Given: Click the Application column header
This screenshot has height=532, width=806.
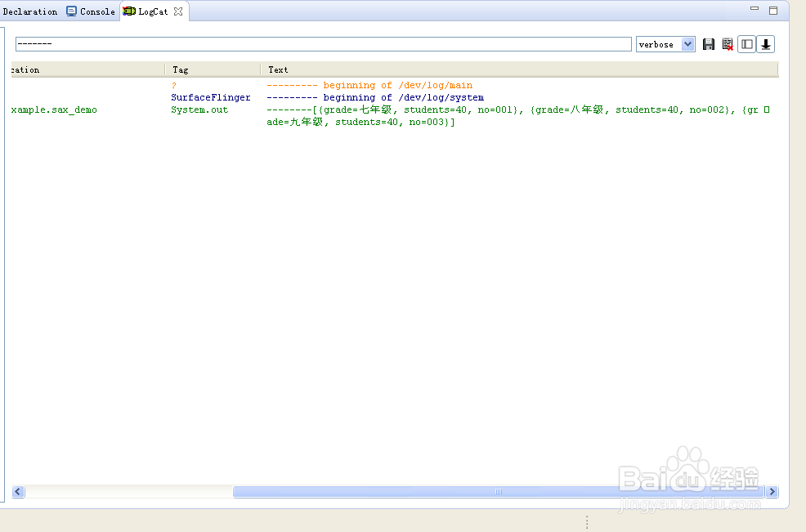Looking at the screenshot, I should (x=88, y=69).
